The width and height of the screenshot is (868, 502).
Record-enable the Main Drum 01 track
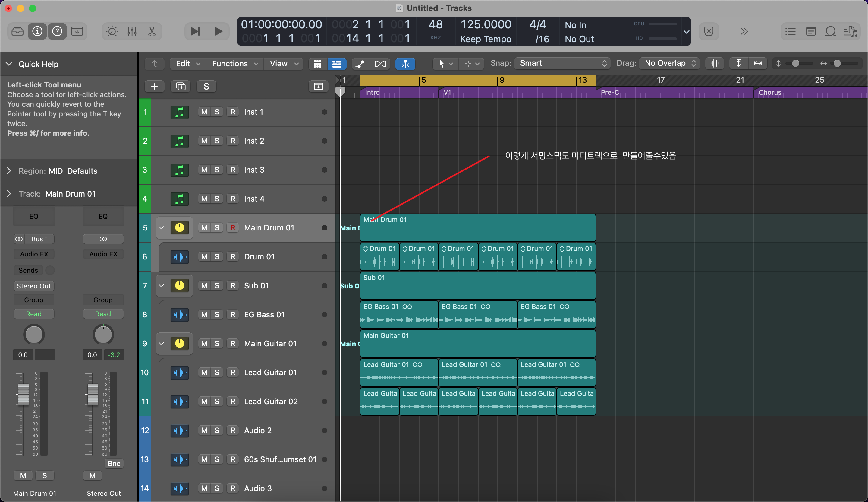[233, 227]
